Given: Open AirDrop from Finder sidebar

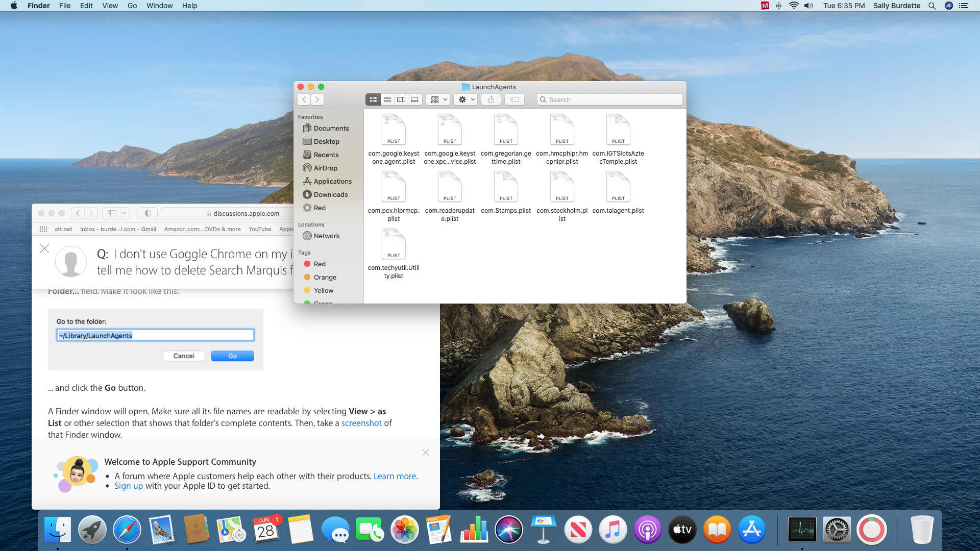Looking at the screenshot, I should tap(325, 168).
